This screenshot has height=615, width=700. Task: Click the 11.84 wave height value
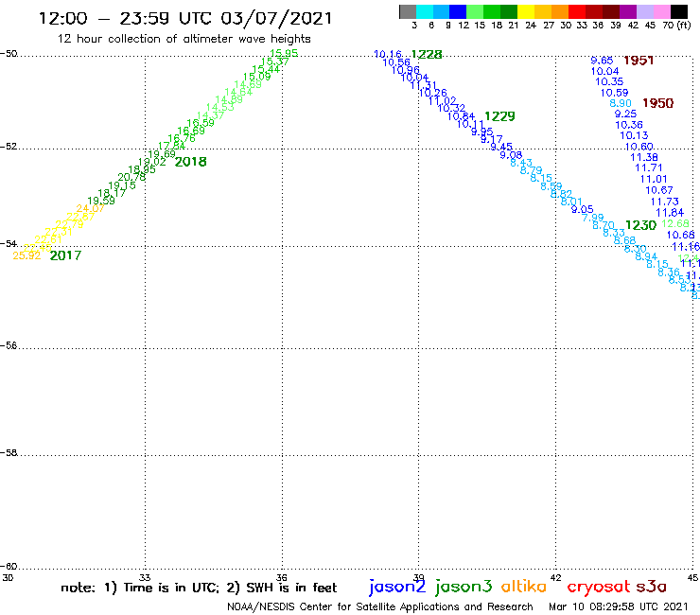(670, 213)
